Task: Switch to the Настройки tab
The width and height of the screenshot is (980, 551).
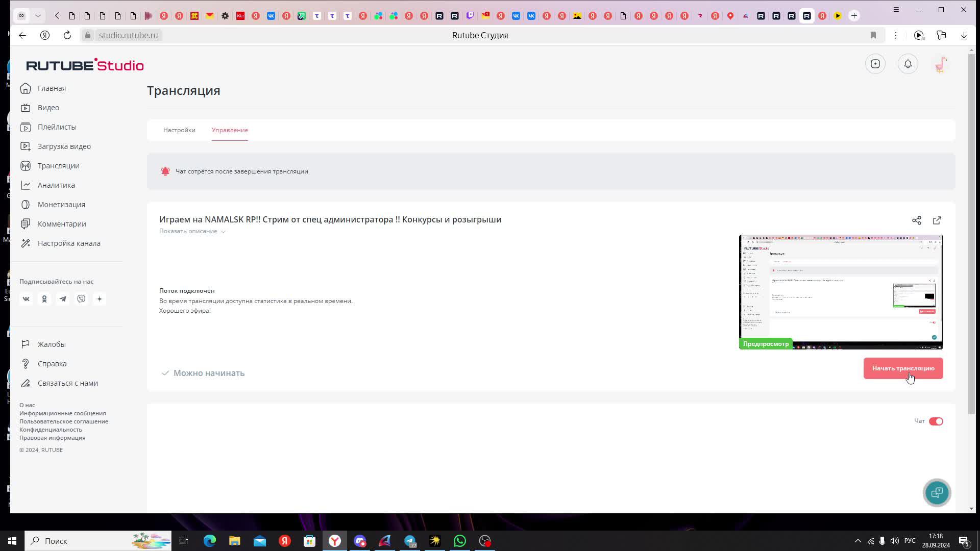Action: tap(179, 130)
